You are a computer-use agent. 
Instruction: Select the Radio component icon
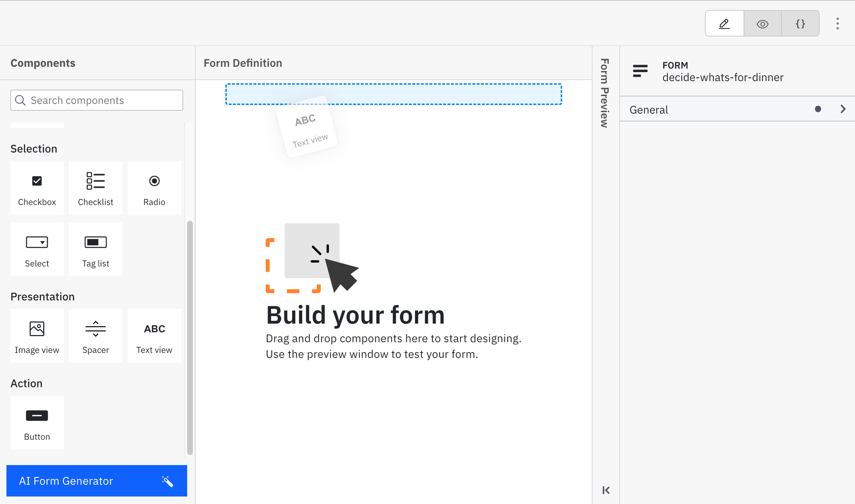click(x=154, y=181)
